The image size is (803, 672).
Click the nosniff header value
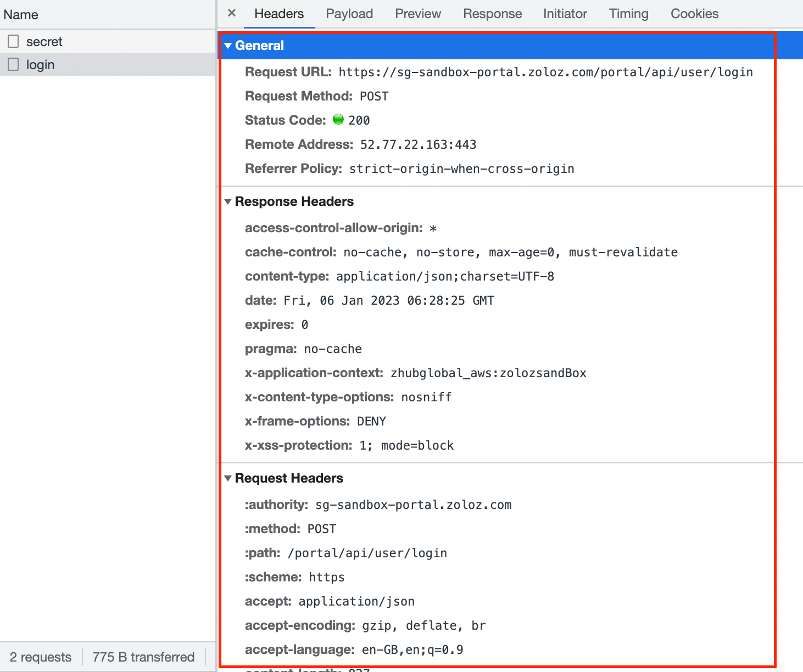tap(426, 397)
